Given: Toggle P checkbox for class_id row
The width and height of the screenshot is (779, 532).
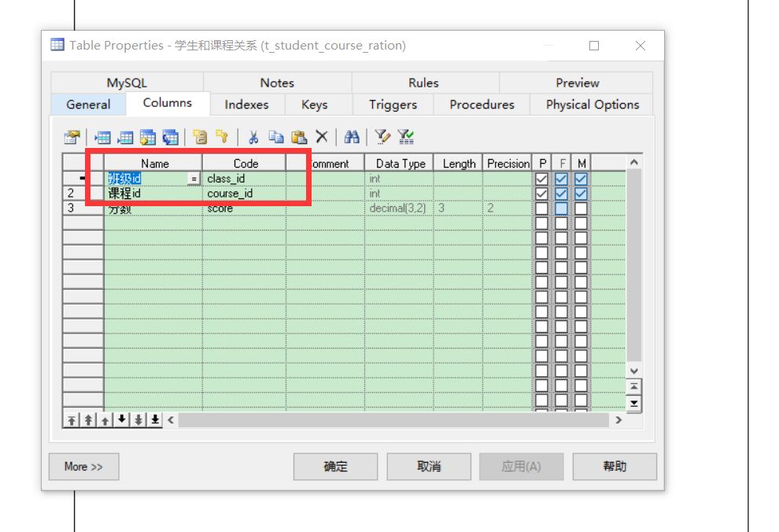Looking at the screenshot, I should 541,179.
